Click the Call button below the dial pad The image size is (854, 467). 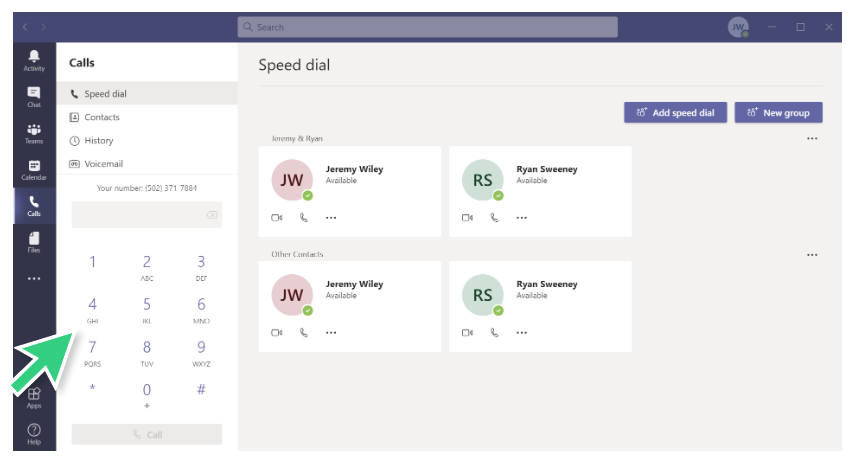147,434
